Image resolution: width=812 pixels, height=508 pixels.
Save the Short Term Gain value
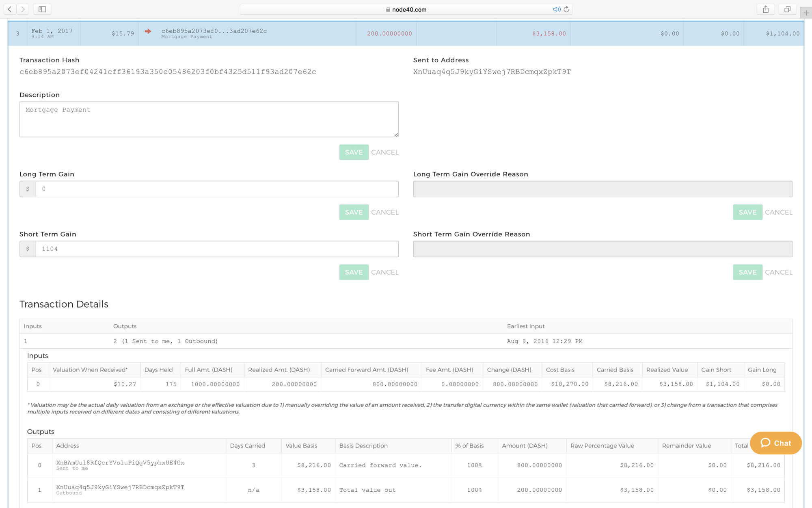pos(354,272)
